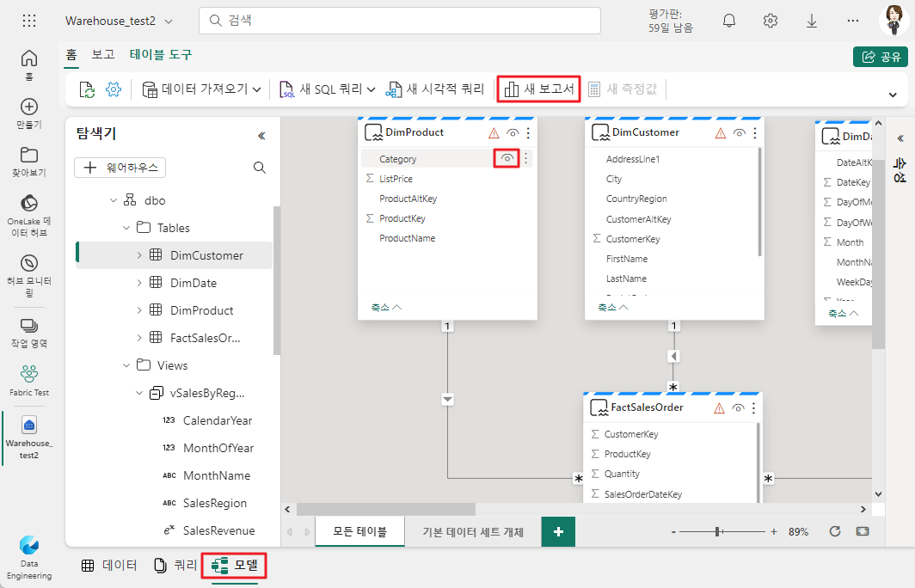Click the zoom slider handle
This screenshot has width=915, height=588.
pyautogui.click(x=718, y=531)
